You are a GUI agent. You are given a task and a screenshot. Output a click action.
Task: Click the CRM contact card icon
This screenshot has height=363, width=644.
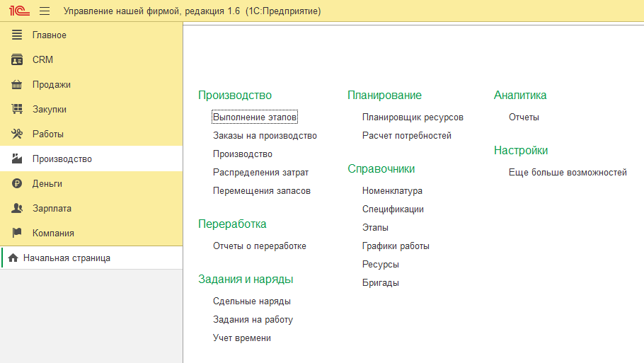point(18,60)
